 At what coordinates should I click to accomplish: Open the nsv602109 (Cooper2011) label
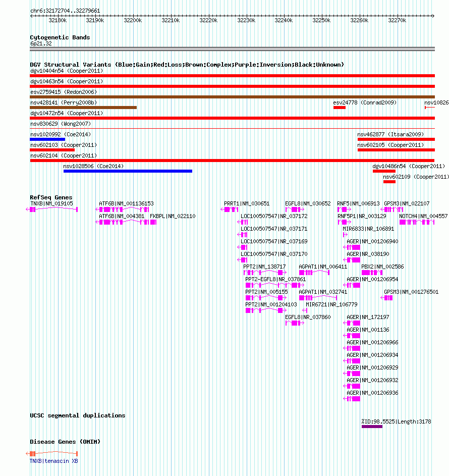(x=416, y=177)
